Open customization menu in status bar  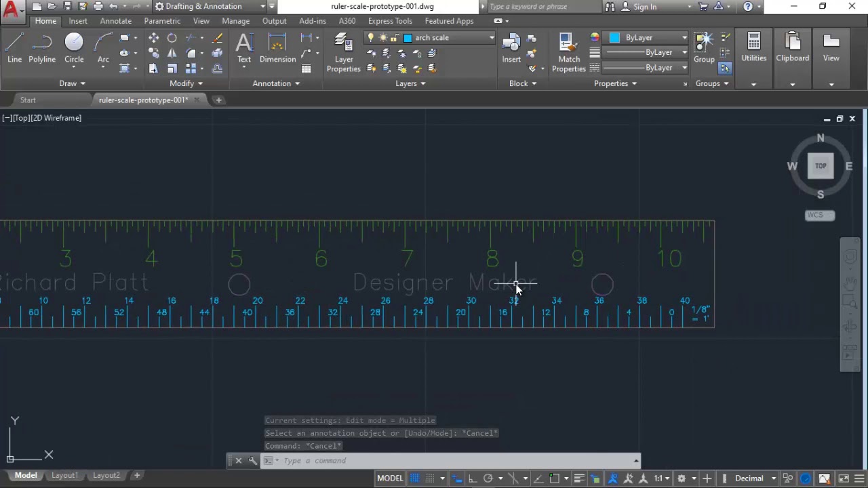(860, 479)
